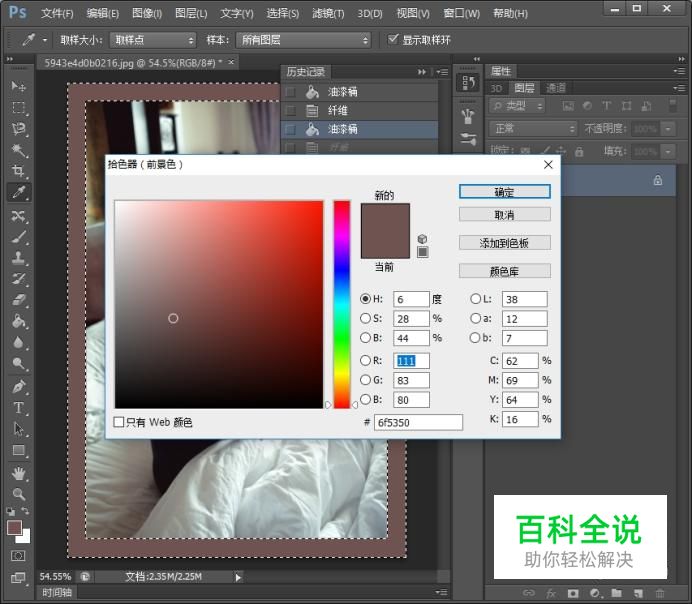Select the Horizontal Type tool
The width and height of the screenshot is (692, 604).
tap(18, 408)
